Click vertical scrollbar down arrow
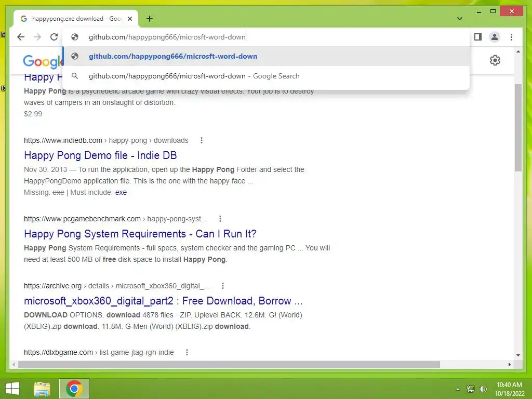 tap(518, 355)
